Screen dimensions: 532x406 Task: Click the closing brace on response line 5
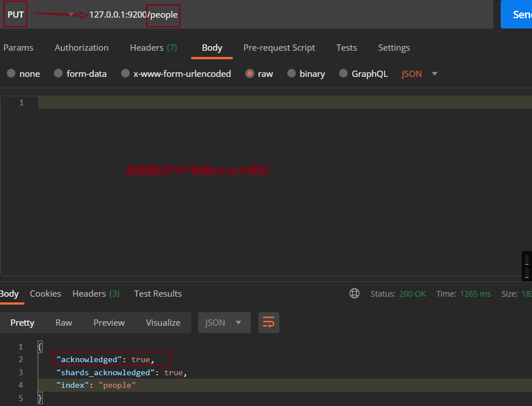pos(40,398)
